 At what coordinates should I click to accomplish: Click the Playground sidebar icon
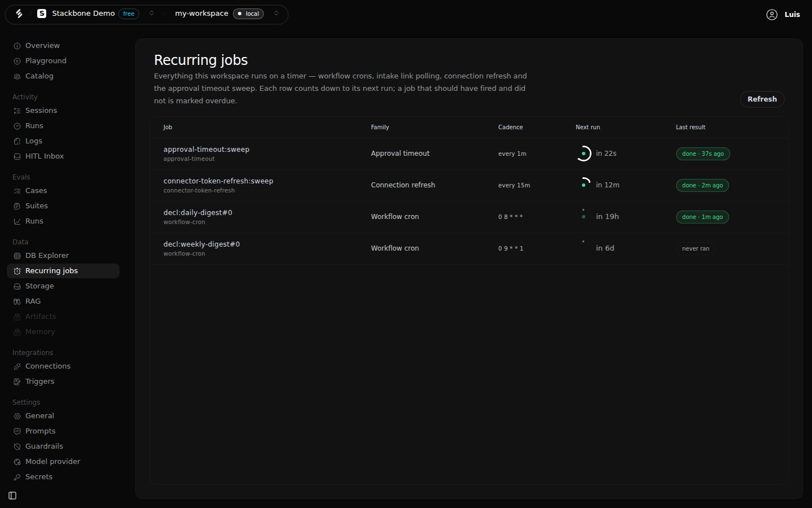[17, 61]
